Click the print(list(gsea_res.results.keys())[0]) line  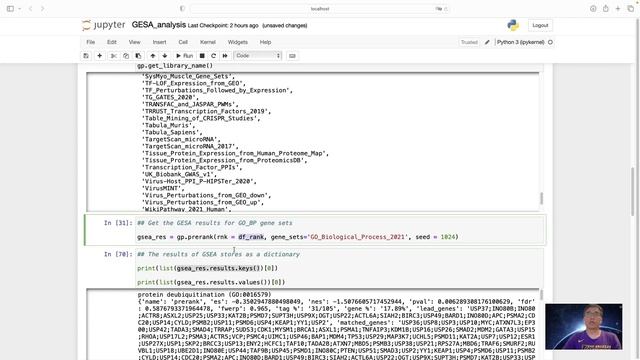click(207, 268)
